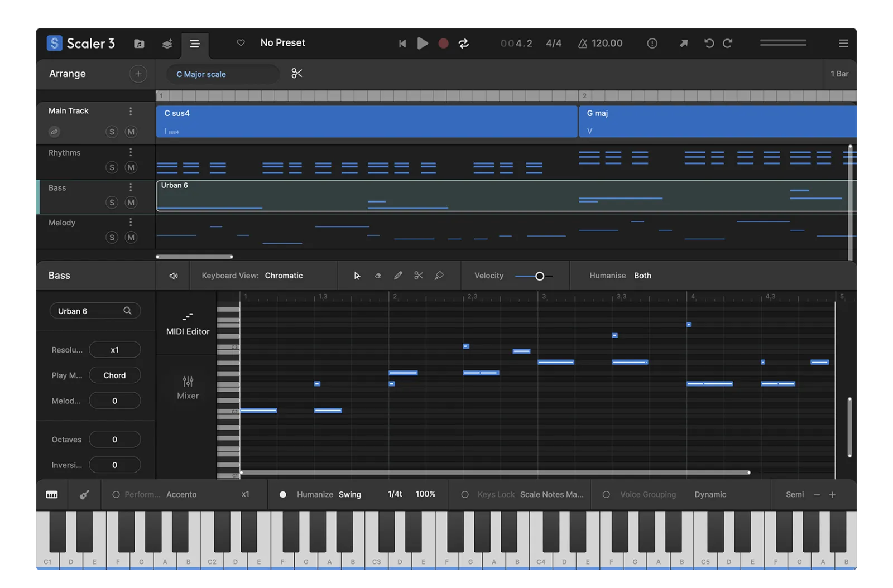Viewport: 893px width, 588px height.
Task: Solo the Bass track
Action: pyautogui.click(x=112, y=203)
